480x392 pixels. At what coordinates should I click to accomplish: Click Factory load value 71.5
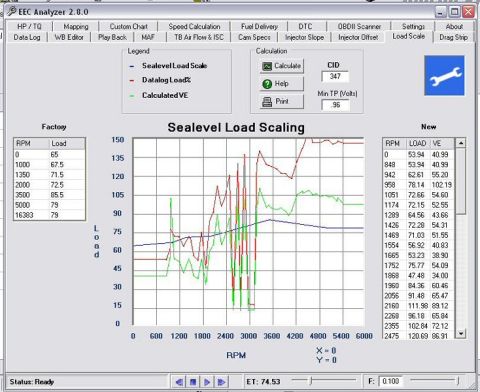57,175
